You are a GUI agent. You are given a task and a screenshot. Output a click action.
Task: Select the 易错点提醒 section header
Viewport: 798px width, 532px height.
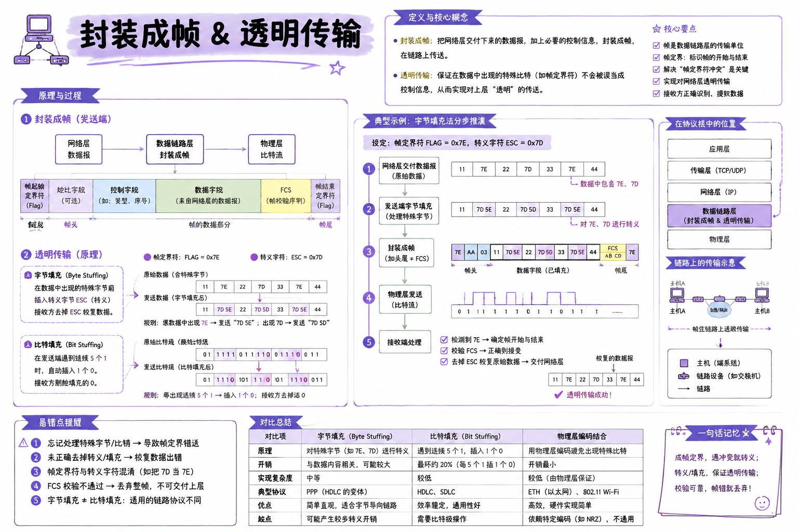point(60,422)
